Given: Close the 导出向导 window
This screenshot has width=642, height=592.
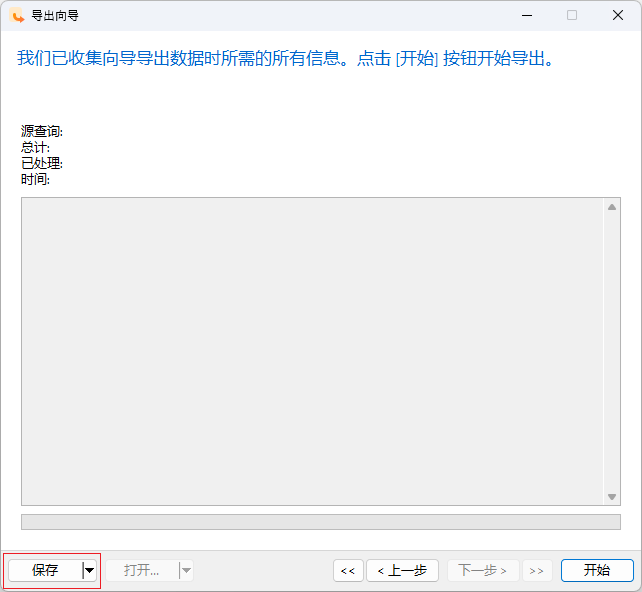Looking at the screenshot, I should (x=618, y=16).
